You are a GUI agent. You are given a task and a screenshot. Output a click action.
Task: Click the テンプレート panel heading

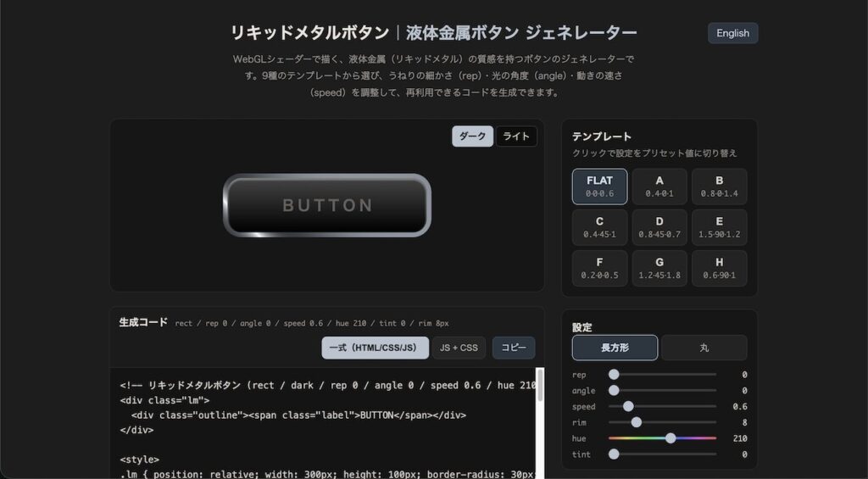point(602,136)
